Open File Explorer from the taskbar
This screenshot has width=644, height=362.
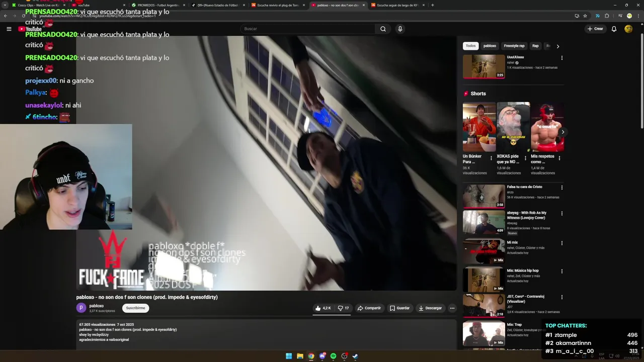tap(300, 356)
